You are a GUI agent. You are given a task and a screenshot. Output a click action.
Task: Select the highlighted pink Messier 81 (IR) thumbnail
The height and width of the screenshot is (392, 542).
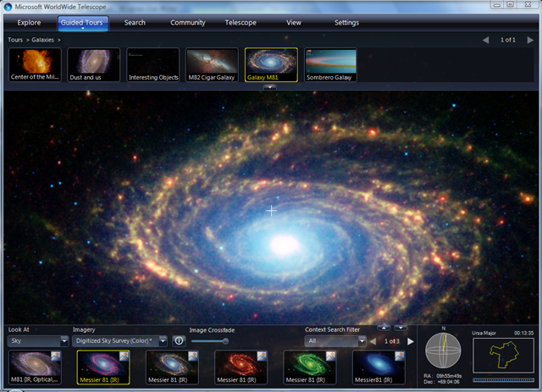click(103, 367)
